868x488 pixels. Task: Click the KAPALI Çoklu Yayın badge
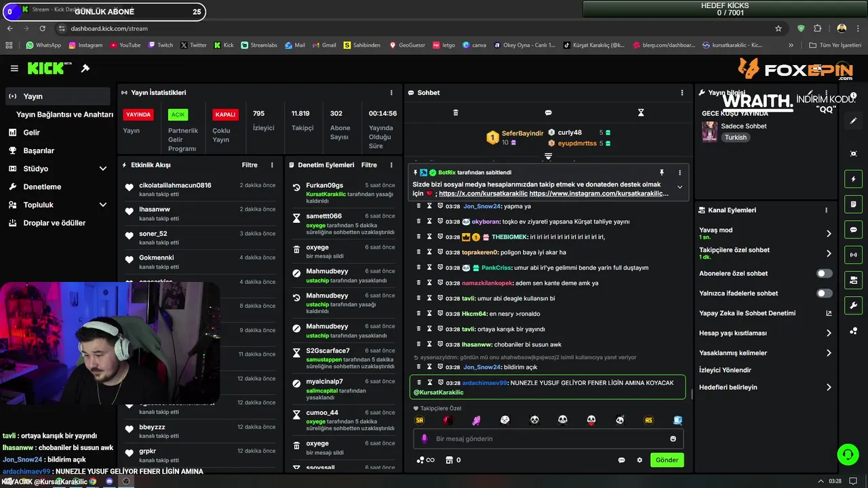225,115
